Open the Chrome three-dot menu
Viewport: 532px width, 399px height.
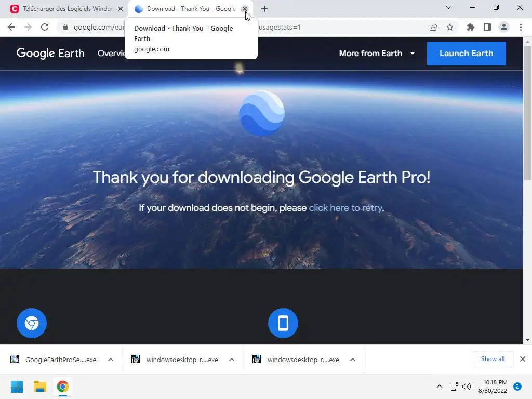pos(521,27)
